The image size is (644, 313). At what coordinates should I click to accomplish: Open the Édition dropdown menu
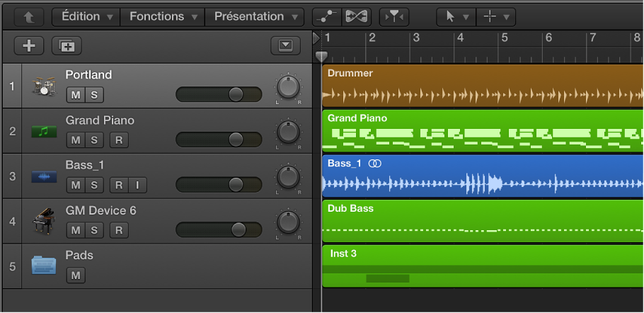(86, 16)
